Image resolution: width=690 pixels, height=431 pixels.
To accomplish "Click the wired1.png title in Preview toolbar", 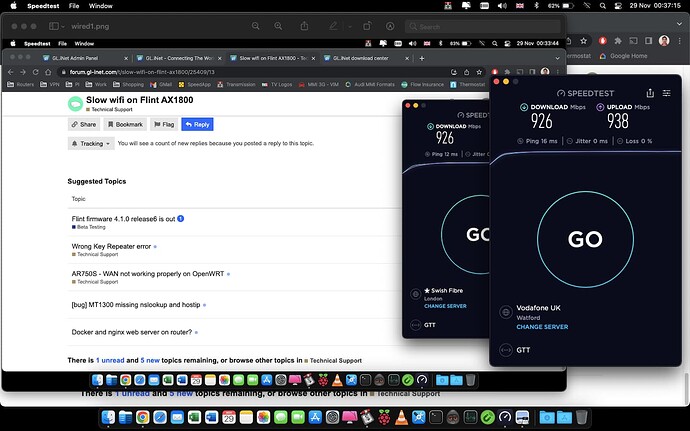I will (x=90, y=26).
